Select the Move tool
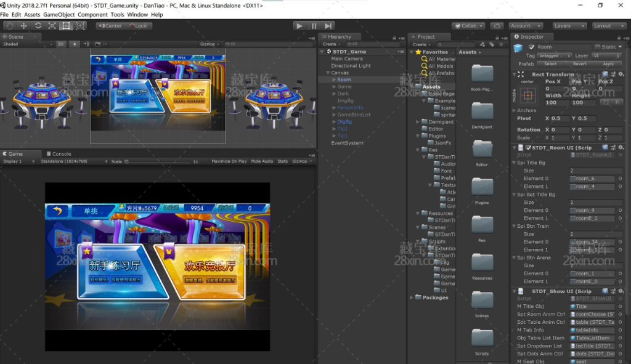 (23, 26)
